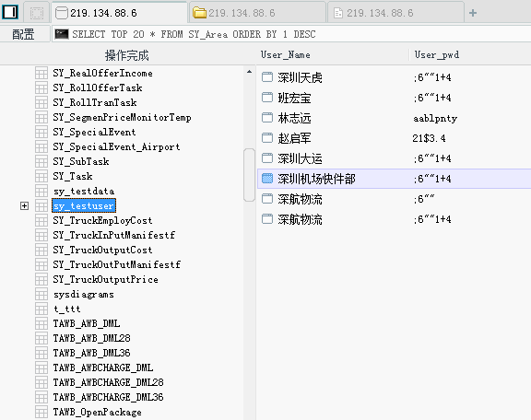
Task: Select table icon for SY_SpecialEvent_Airport
Action: point(41,146)
